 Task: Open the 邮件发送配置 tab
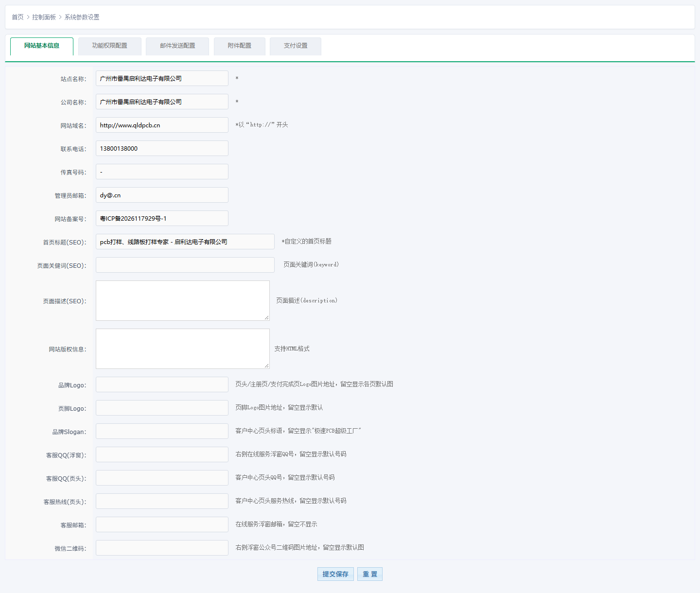tap(177, 46)
